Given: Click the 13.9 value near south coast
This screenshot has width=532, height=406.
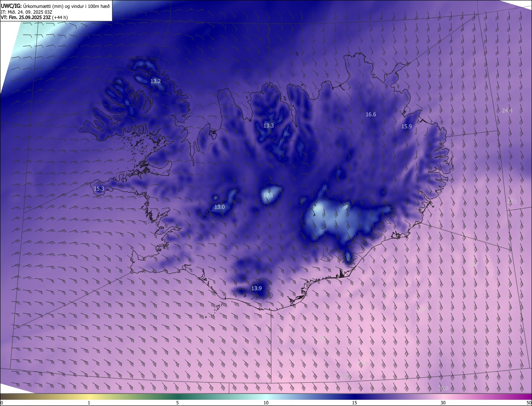Looking at the screenshot, I should coord(257,288).
